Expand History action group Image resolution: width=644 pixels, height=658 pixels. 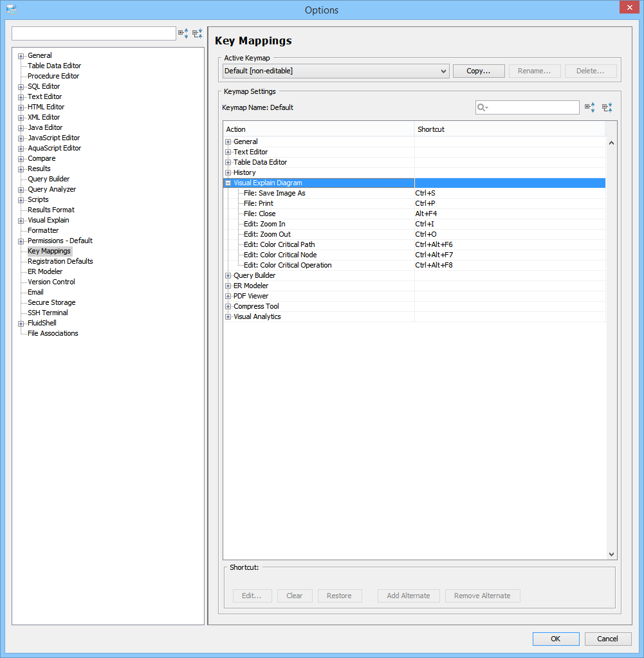(228, 173)
